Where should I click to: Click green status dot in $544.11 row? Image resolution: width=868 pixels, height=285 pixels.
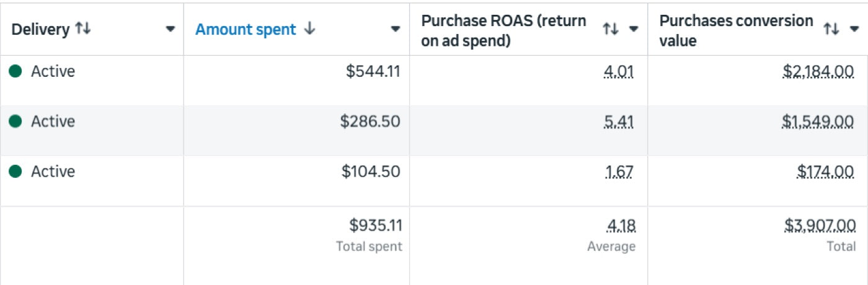[15, 71]
